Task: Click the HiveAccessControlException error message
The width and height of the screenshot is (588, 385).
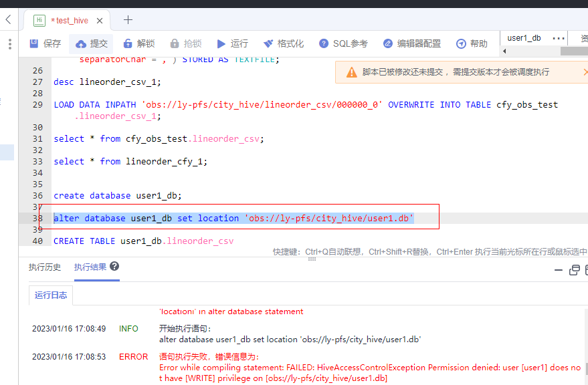Action: pyautogui.click(x=370, y=373)
